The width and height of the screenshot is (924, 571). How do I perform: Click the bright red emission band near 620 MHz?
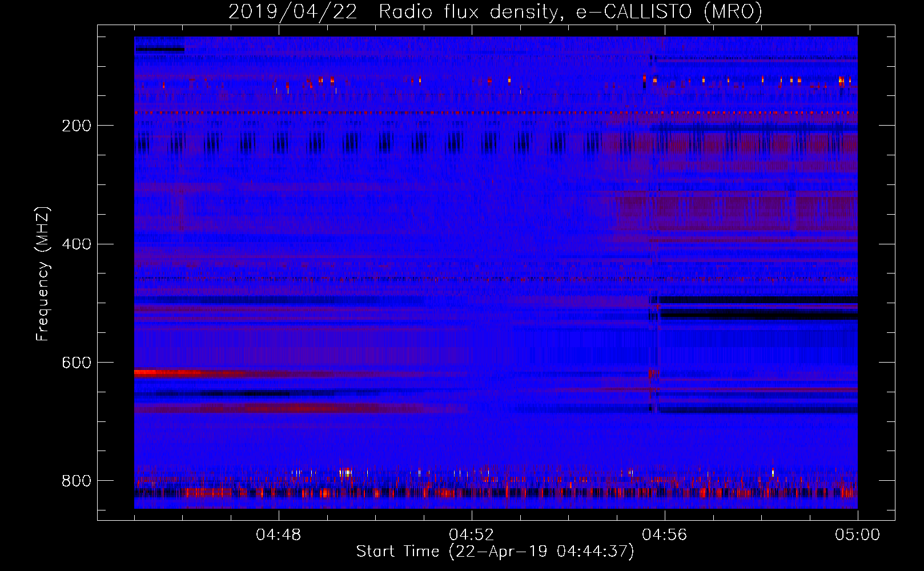168,373
